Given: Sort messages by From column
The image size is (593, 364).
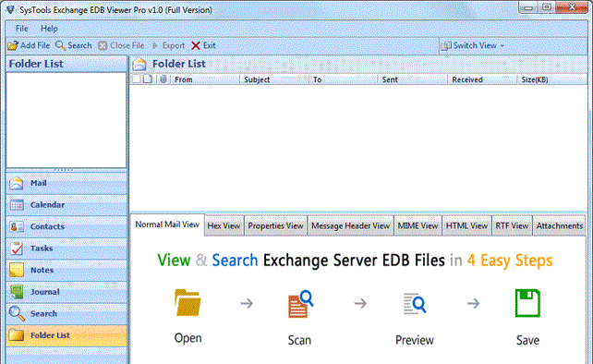Looking at the screenshot, I should point(205,79).
